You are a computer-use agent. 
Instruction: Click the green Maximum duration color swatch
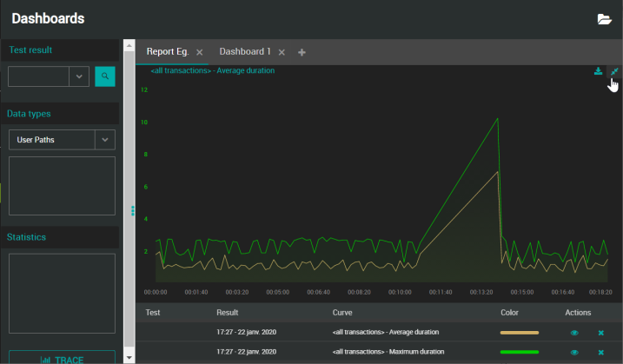[x=520, y=352]
